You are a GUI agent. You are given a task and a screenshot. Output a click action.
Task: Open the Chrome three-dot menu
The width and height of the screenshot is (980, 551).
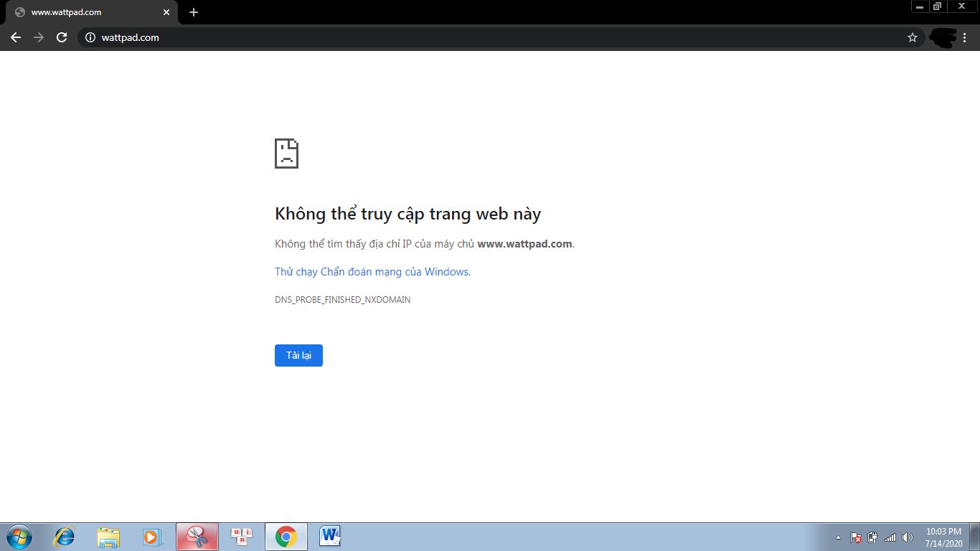tap(965, 37)
